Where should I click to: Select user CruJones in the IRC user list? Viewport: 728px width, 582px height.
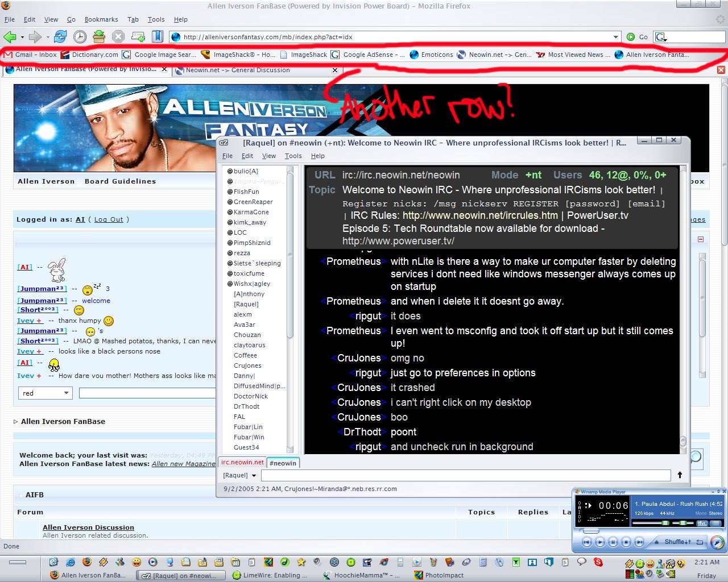pyautogui.click(x=247, y=365)
